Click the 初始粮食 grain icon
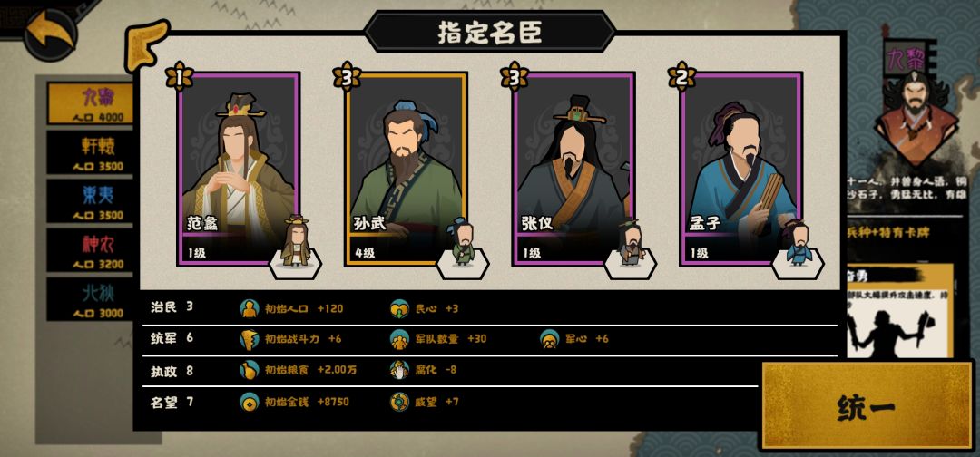The image size is (980, 457). click(x=250, y=370)
